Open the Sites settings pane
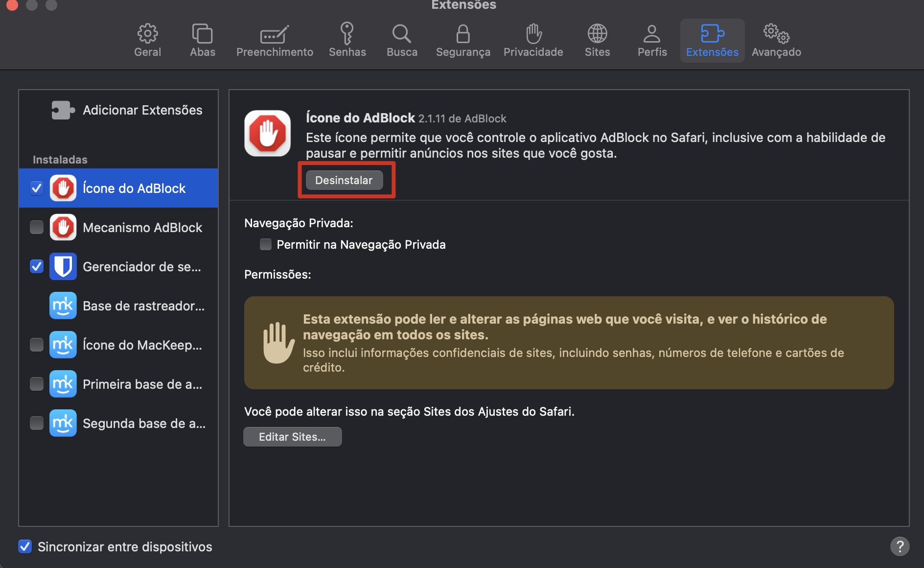This screenshot has height=568, width=924. 597,40
